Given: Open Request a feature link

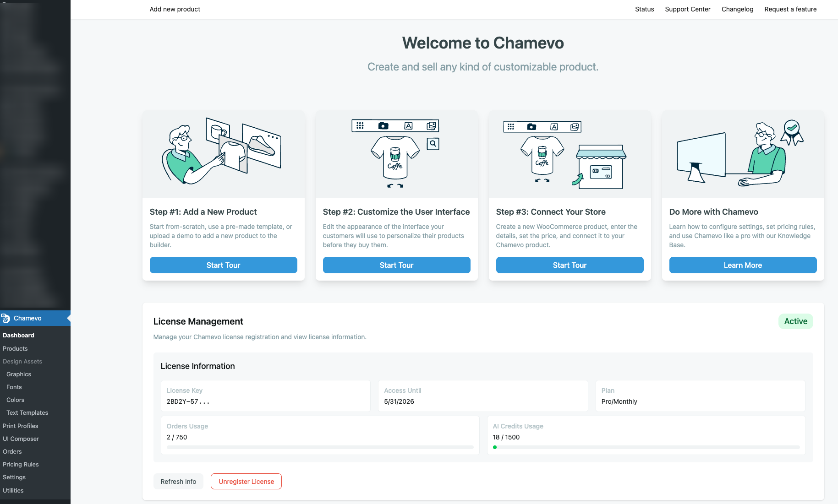Looking at the screenshot, I should pyautogui.click(x=790, y=9).
